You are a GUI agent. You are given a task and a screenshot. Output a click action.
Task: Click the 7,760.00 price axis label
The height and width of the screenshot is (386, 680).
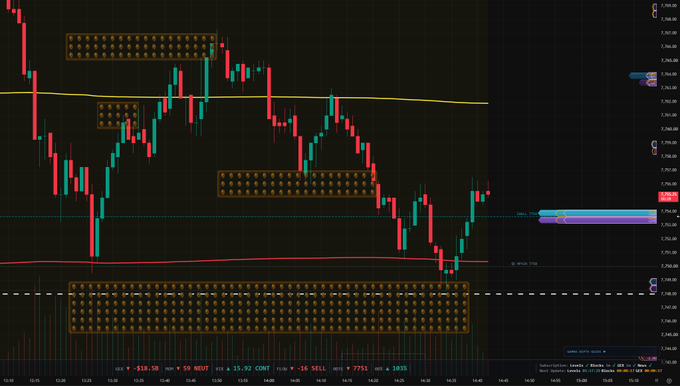click(668, 129)
